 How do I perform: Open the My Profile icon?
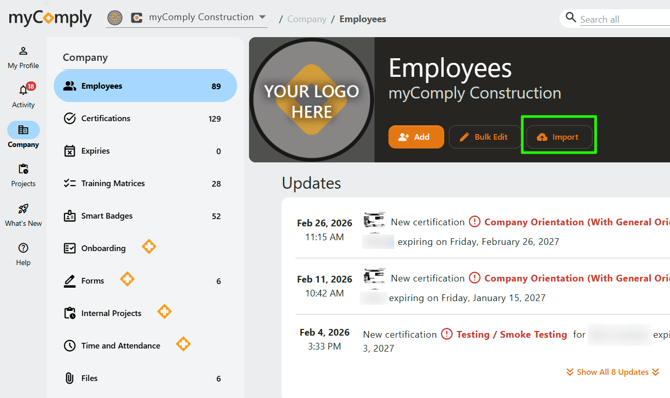[23, 51]
